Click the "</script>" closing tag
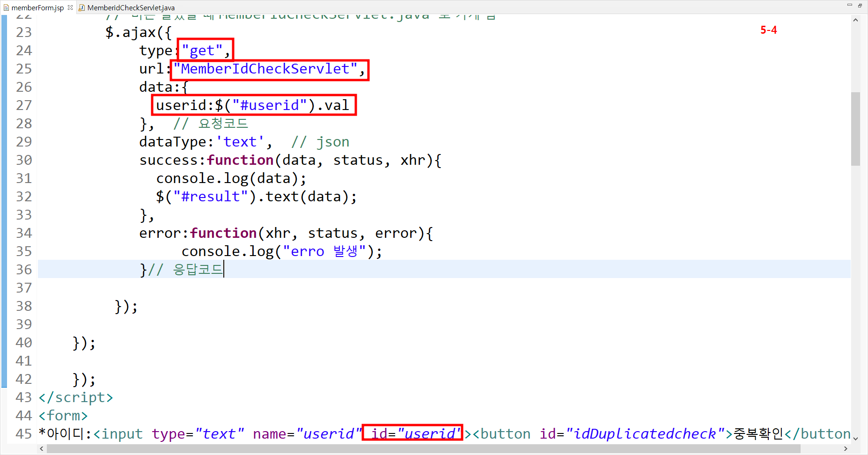868x455 pixels. pos(76,397)
